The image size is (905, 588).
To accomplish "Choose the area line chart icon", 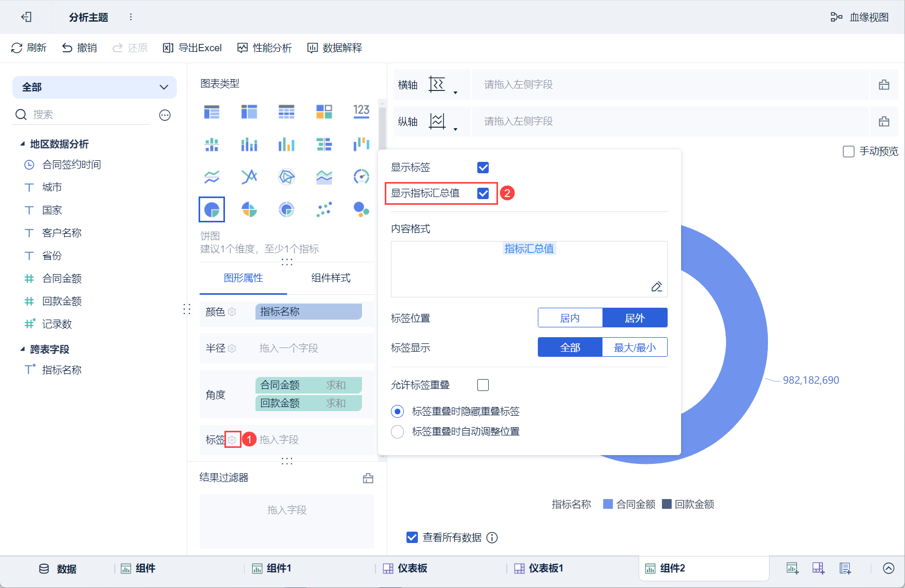I will [x=324, y=177].
